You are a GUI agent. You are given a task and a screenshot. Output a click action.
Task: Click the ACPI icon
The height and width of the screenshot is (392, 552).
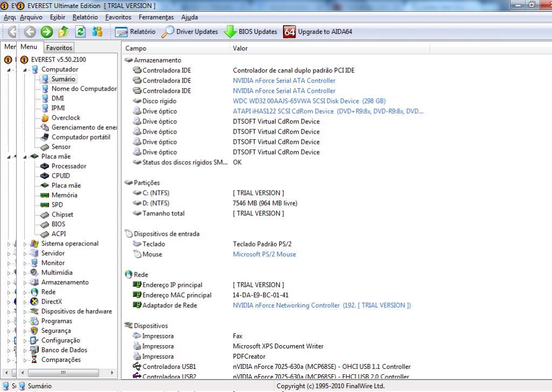45,234
